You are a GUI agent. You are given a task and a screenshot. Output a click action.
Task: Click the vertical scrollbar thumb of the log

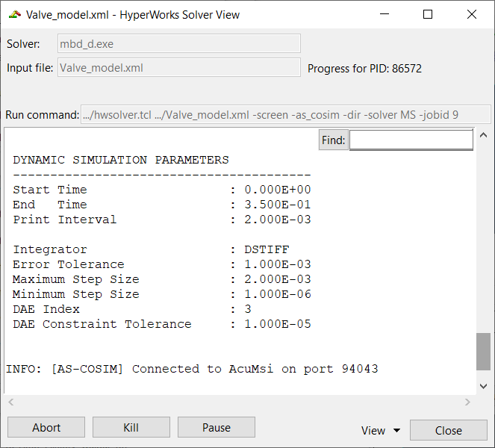click(484, 351)
